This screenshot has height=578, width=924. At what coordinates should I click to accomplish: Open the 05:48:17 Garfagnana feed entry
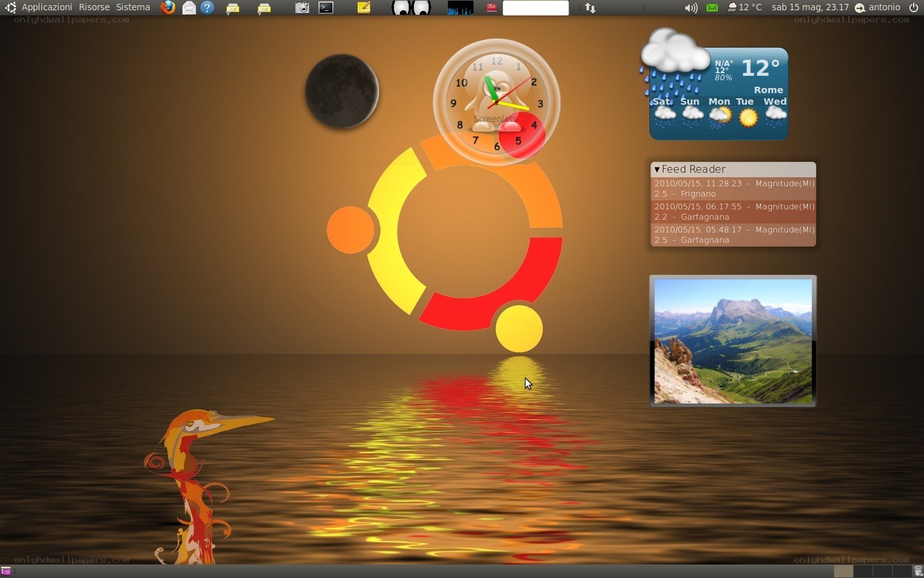pos(733,235)
